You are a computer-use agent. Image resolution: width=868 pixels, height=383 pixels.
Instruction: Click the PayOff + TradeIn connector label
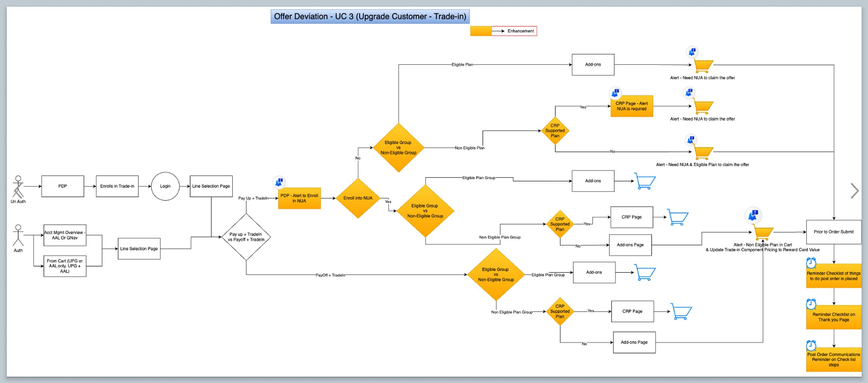pos(330,275)
